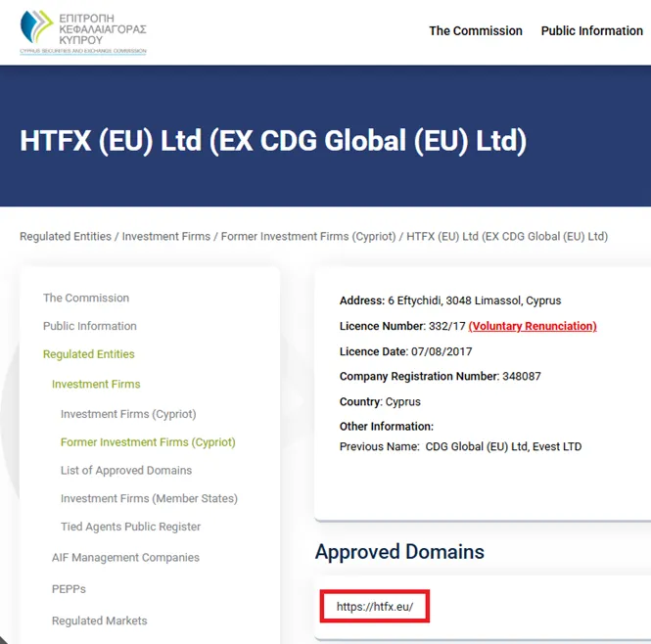Select Regulated Entities in sidebar
This screenshot has height=644, width=651.
pos(89,354)
